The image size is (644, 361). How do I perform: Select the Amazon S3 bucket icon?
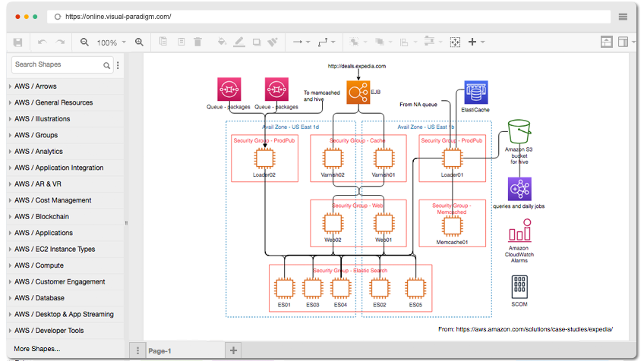click(x=519, y=132)
